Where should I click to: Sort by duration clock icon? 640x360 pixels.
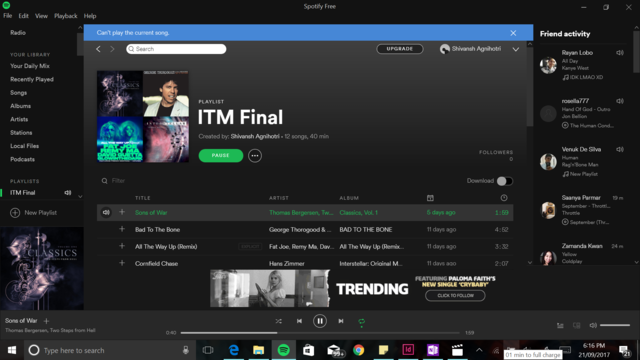click(x=504, y=198)
